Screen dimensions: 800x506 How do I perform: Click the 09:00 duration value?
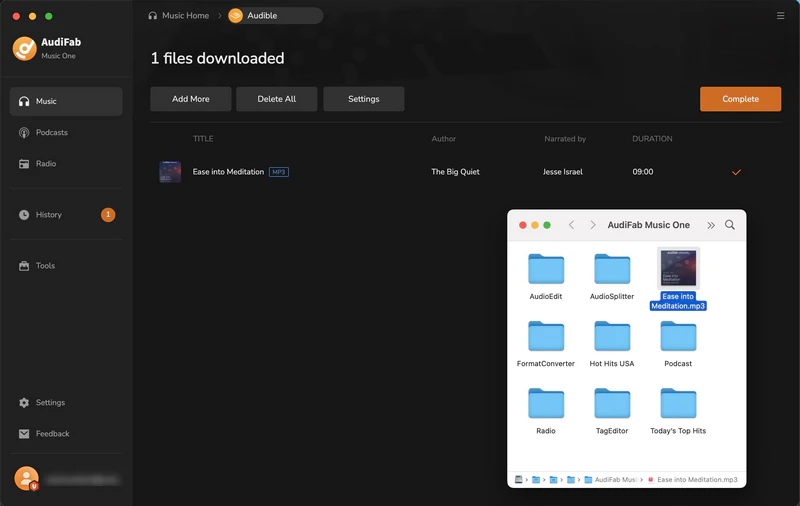tap(643, 172)
